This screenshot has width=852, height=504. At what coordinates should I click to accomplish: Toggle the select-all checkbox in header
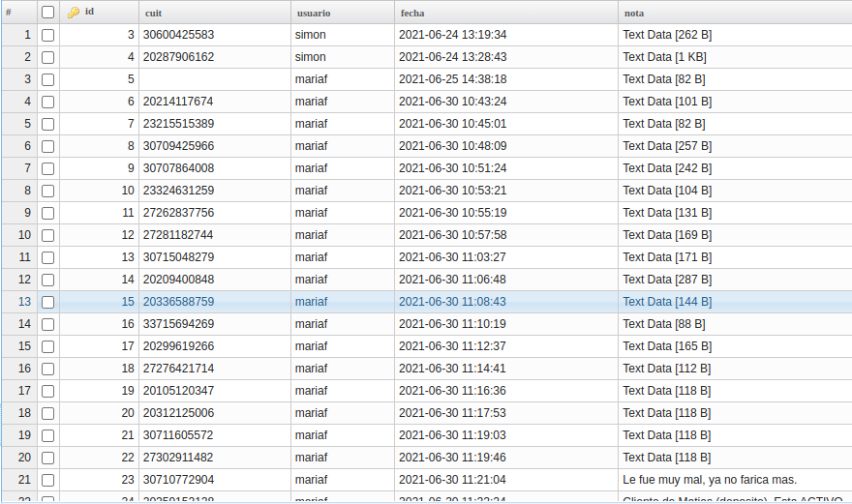[x=47, y=13]
